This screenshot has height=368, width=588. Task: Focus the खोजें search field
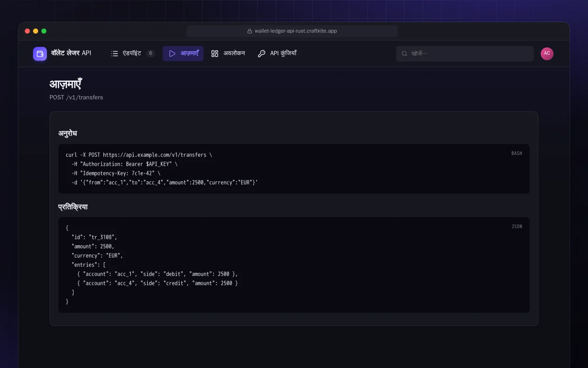(465, 54)
